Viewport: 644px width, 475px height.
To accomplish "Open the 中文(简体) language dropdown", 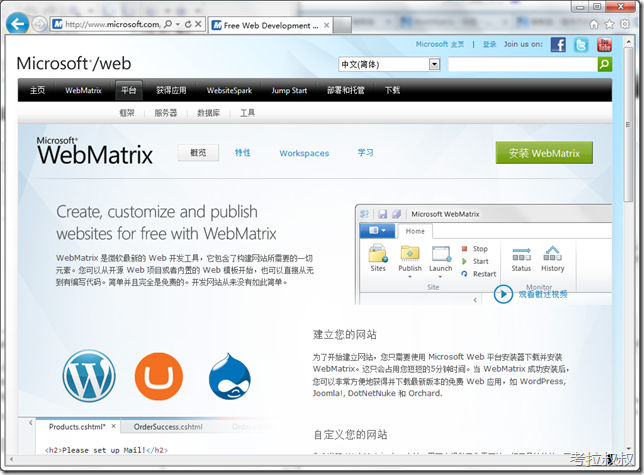I will click(389, 64).
